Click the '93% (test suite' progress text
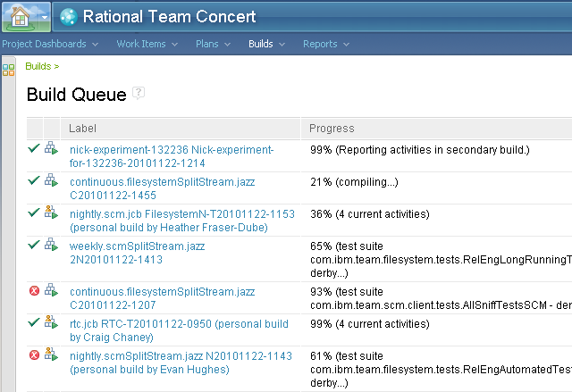 point(347,292)
